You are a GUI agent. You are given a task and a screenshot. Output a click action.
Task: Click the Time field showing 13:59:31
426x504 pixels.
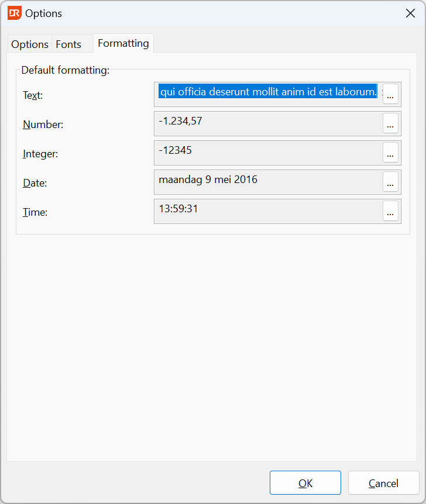click(269, 211)
